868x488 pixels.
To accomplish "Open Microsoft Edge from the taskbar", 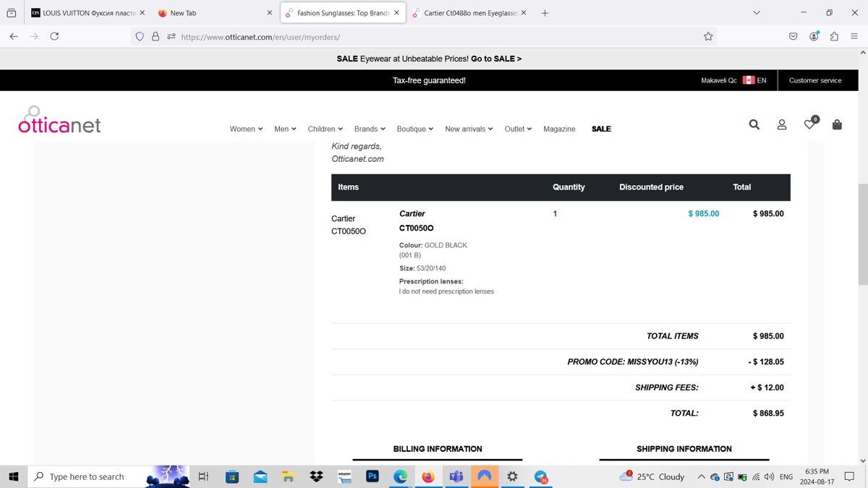I will (x=401, y=476).
